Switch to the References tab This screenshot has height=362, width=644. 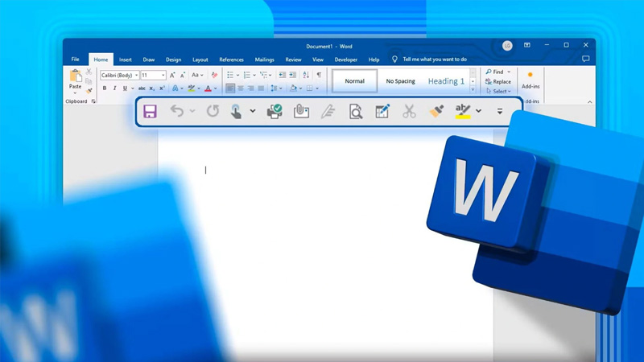point(231,60)
